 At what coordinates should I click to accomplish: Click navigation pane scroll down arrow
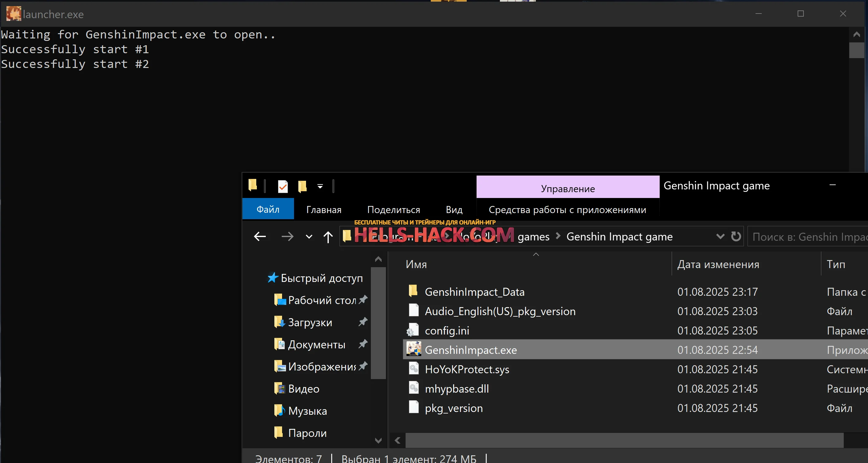(378, 440)
